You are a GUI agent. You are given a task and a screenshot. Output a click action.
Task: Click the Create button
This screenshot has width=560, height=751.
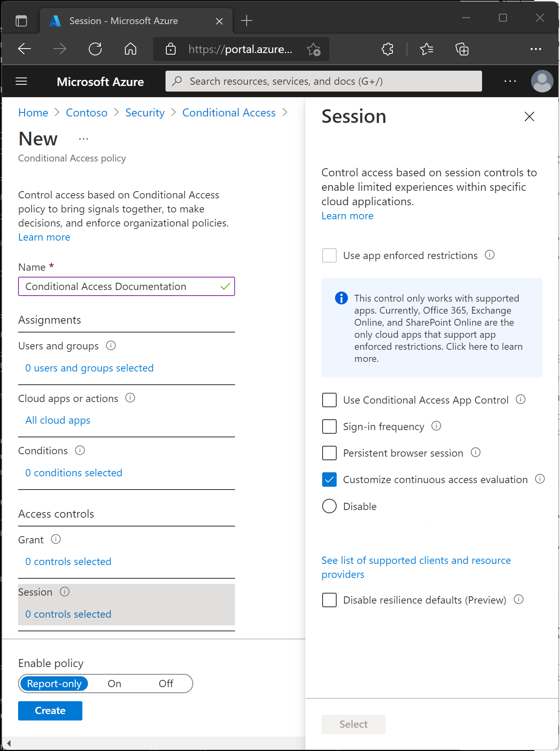tap(50, 710)
